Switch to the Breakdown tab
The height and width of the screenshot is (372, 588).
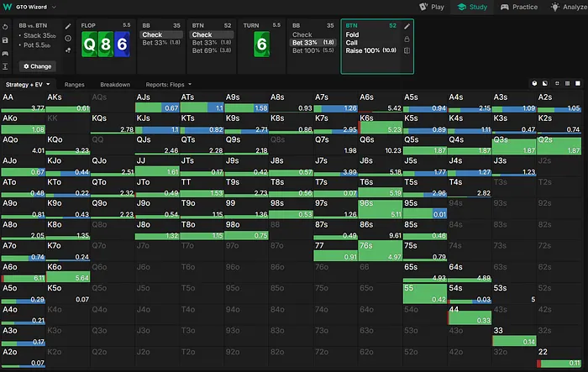(115, 84)
